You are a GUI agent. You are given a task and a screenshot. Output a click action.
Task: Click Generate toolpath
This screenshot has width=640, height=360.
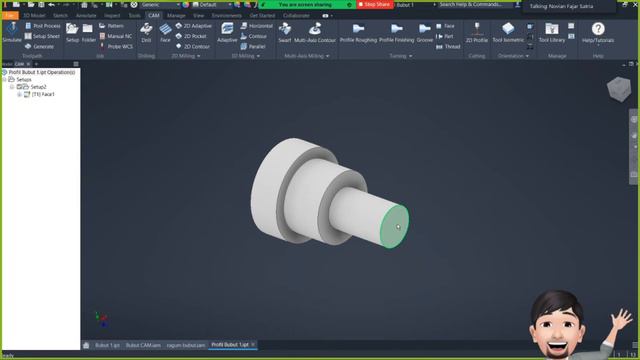(40, 47)
